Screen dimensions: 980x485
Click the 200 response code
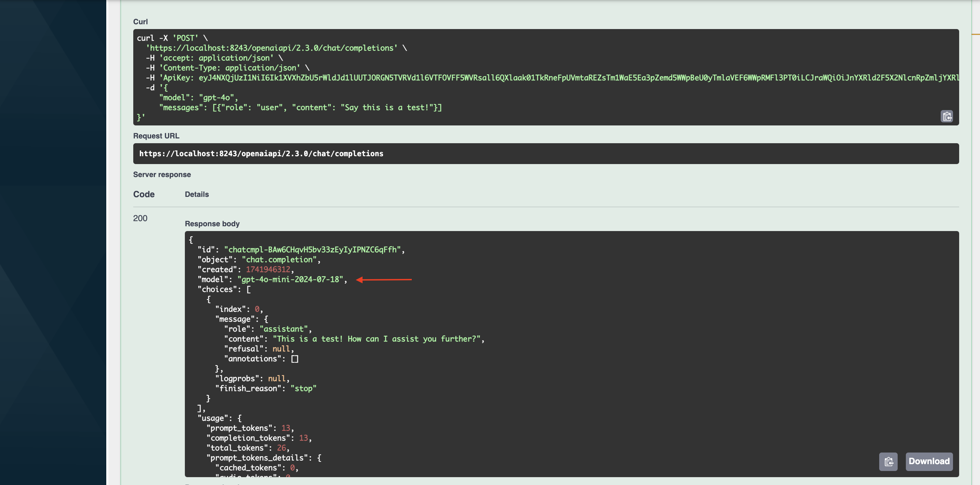140,218
